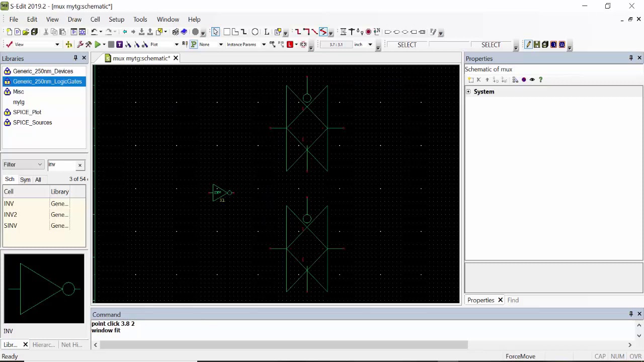Clear the inv filter text with the X
Screen dimensions: 644x362
point(79,165)
